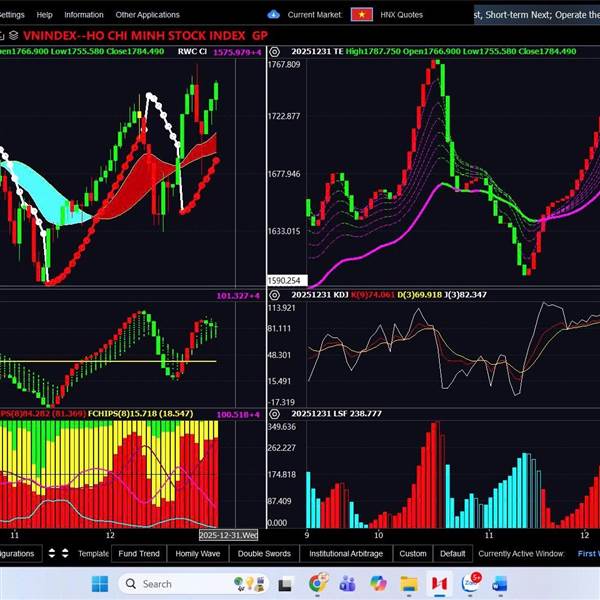
Task: Click the red M app taskbar icon
Action: [x=438, y=583]
